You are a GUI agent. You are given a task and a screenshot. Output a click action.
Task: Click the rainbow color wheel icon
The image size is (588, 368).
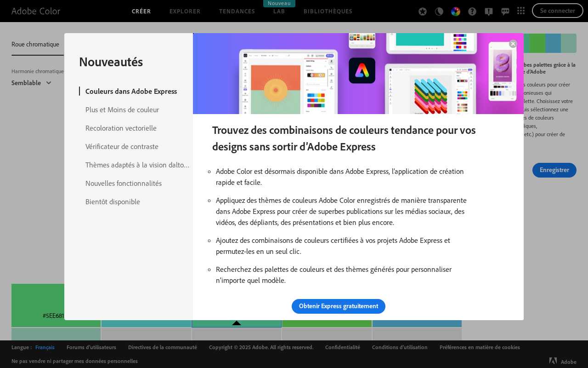[x=456, y=11]
